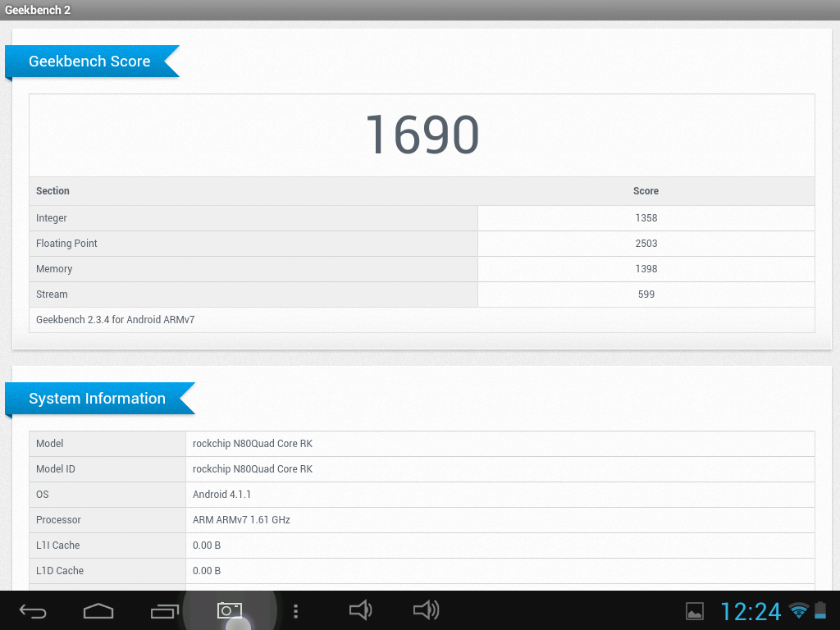
Task: Open the three-dot overflow menu
Action: point(295,611)
